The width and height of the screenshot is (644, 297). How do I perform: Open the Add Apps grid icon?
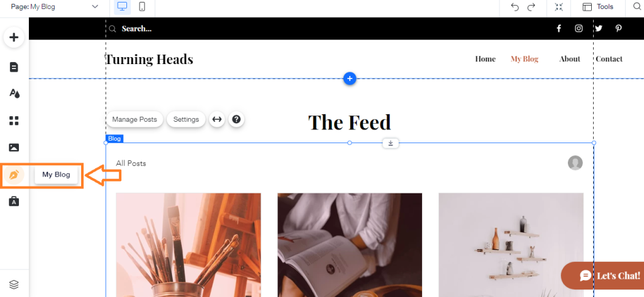(14, 121)
